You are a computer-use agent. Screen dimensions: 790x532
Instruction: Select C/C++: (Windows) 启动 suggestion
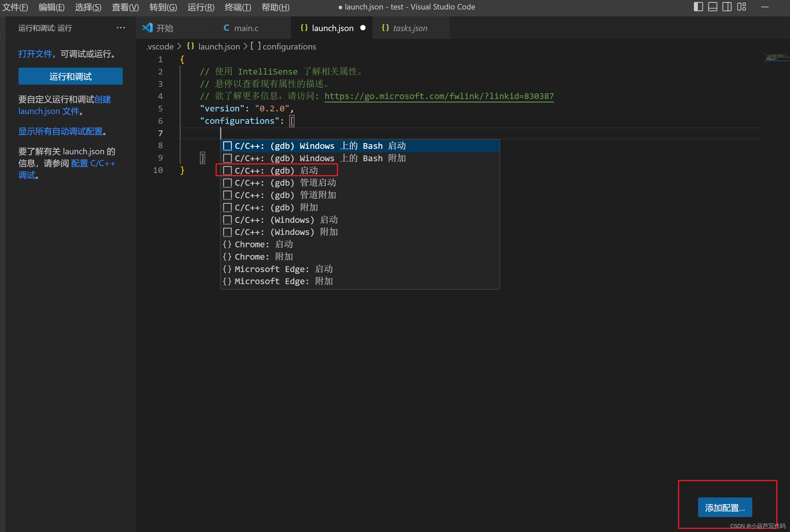pyautogui.click(x=286, y=220)
